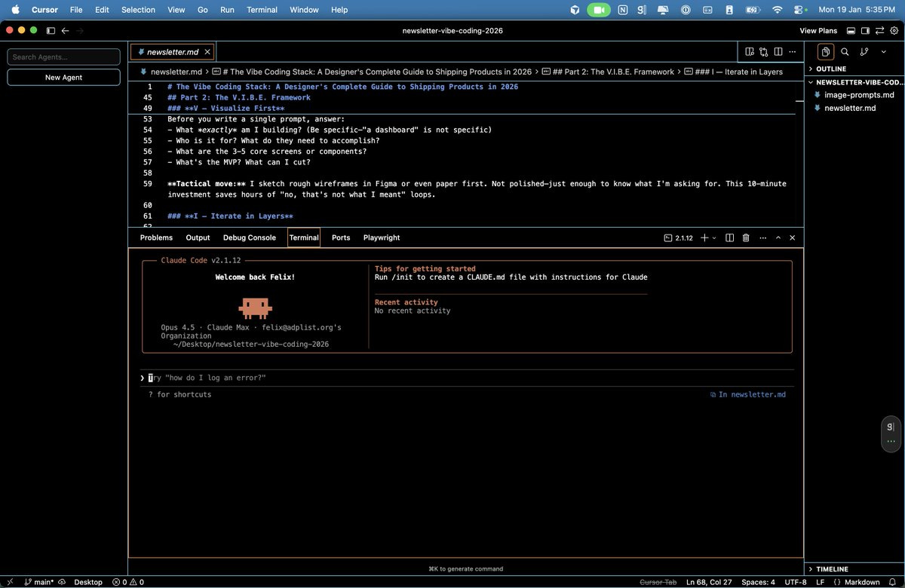905x588 pixels.
Task: Open the Search view magnifier icon
Action: pyautogui.click(x=845, y=52)
